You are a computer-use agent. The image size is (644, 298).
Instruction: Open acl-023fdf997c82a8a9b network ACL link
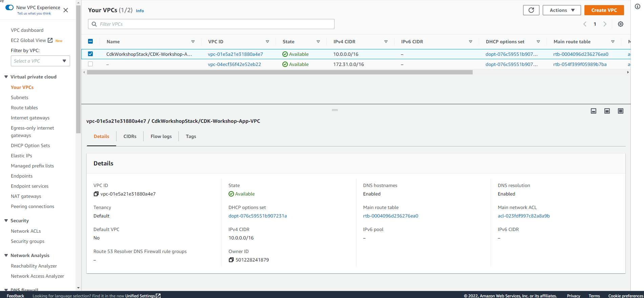coord(524,216)
